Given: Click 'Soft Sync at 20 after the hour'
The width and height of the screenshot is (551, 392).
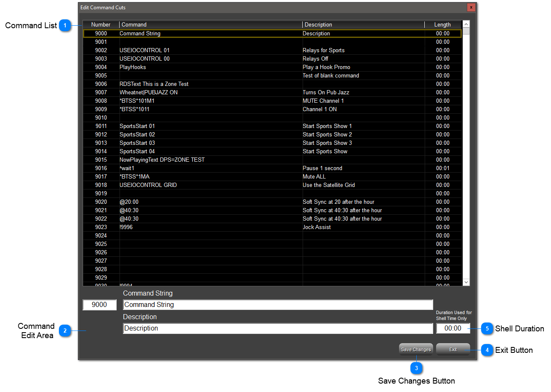Looking at the screenshot, I should [338, 202].
